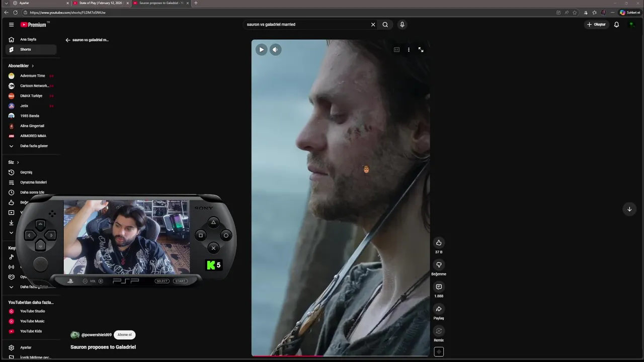Image resolution: width=644 pixels, height=362 pixels.
Task: Open the YouTube hamburger guide menu
Action: pyautogui.click(x=11, y=24)
